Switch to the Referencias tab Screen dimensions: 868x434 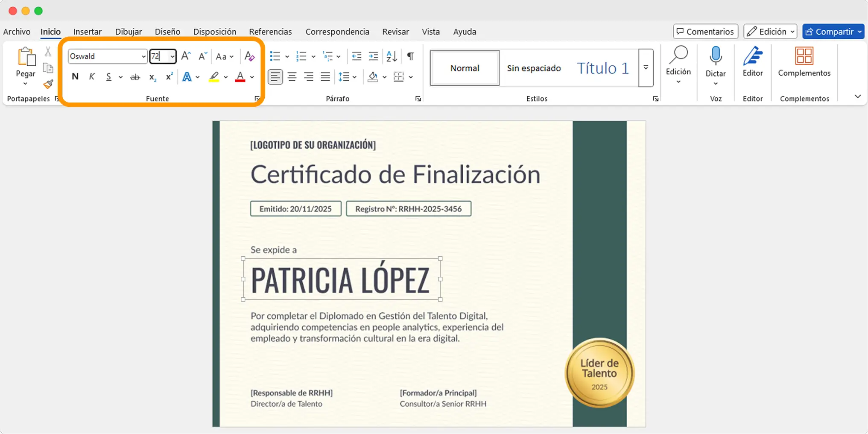(270, 32)
